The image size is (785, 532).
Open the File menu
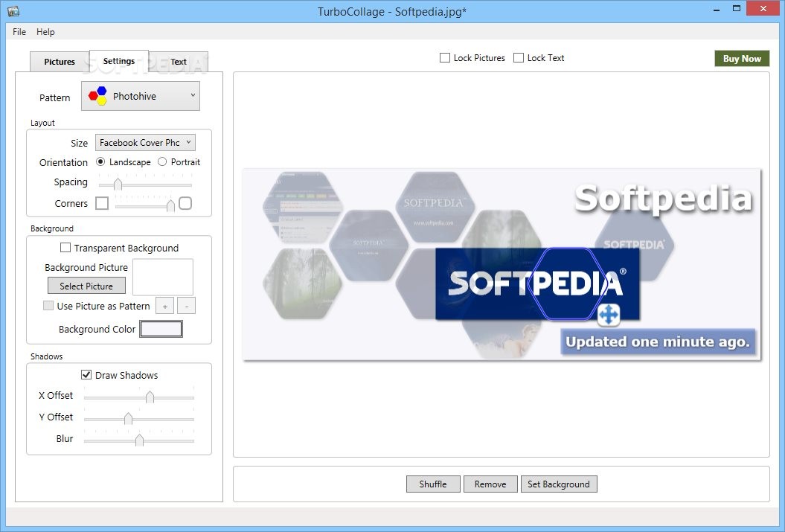[19, 31]
